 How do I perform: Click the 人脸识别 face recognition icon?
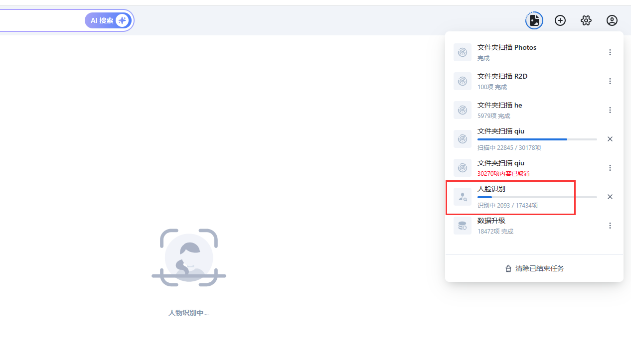click(x=463, y=197)
